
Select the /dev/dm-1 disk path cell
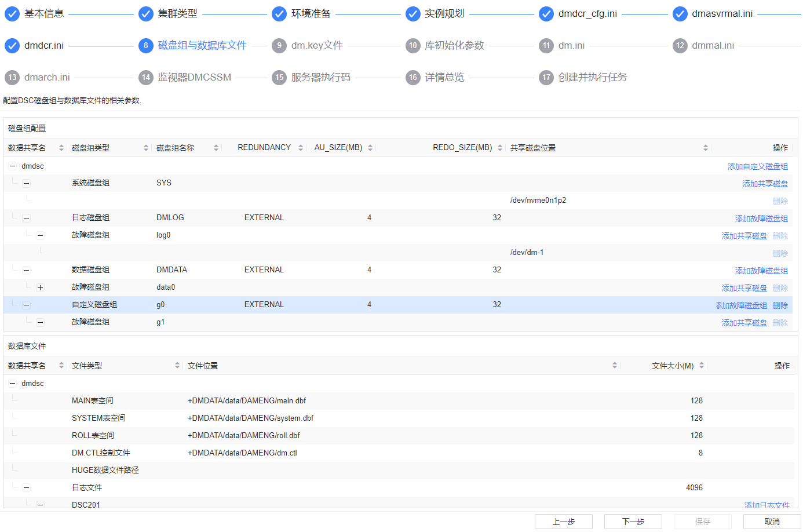point(527,253)
